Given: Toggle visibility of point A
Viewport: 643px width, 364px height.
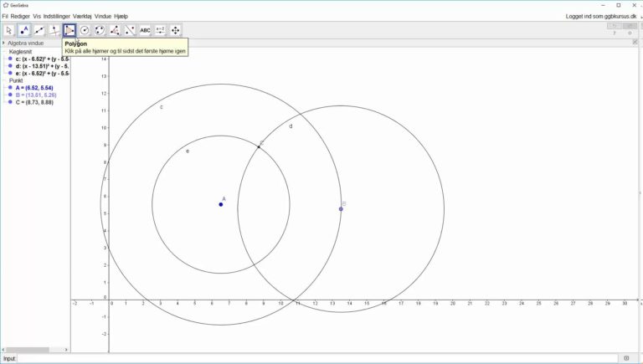Looking at the screenshot, I should tap(10, 87).
